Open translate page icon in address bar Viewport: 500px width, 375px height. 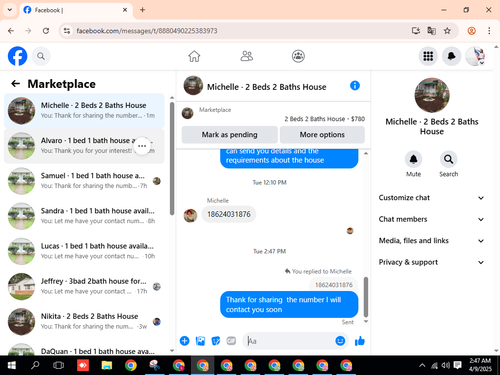coord(431,31)
